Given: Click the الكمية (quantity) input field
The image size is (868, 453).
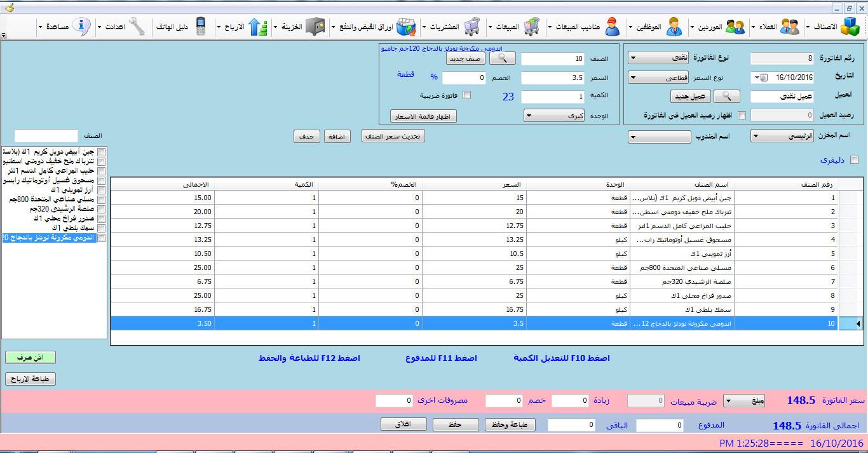Looking at the screenshot, I should [x=553, y=97].
